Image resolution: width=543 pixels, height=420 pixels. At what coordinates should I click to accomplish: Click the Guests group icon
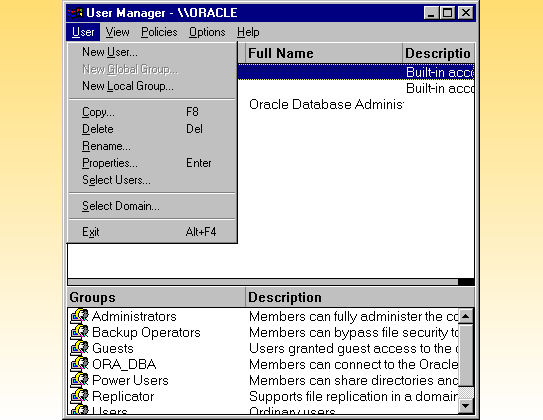pos(80,348)
